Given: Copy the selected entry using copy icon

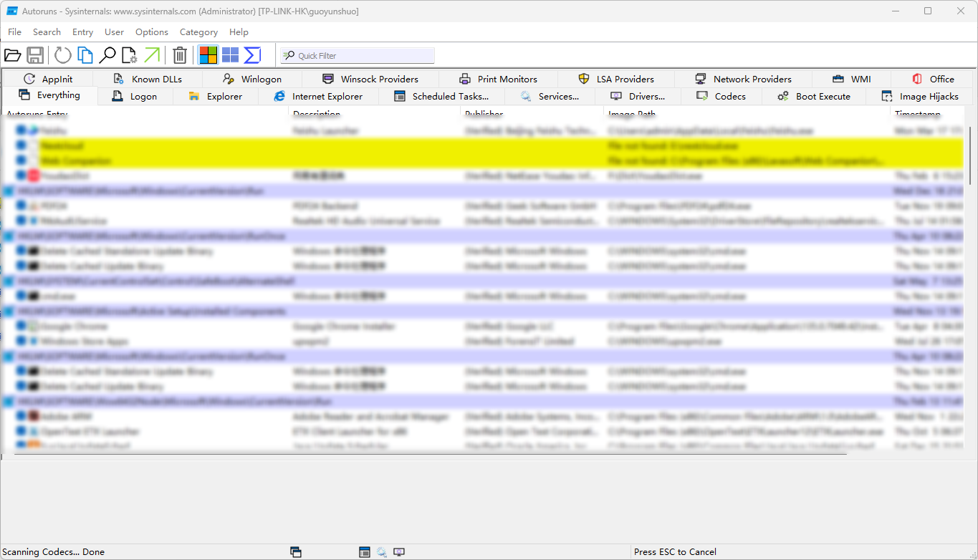Looking at the screenshot, I should point(85,55).
